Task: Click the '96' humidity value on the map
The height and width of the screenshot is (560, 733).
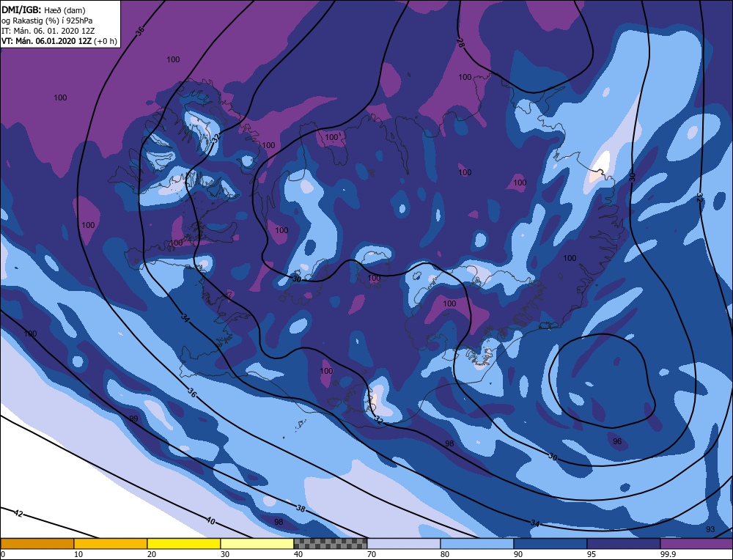Action: 617,441
